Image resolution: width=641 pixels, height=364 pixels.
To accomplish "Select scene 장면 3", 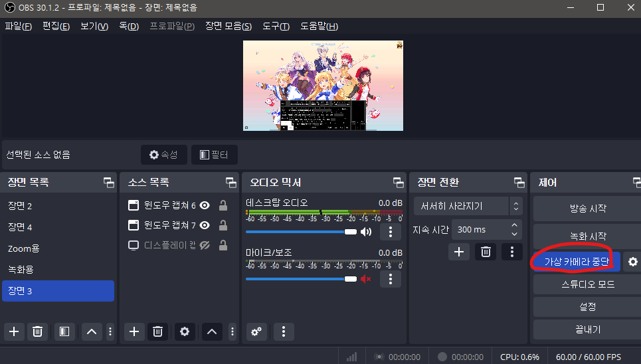I will coord(58,291).
